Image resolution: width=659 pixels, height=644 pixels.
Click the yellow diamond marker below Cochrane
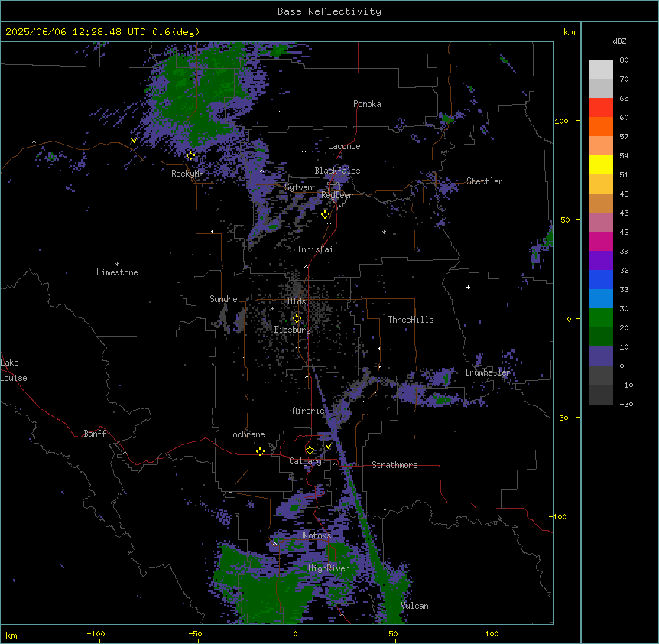click(x=260, y=451)
